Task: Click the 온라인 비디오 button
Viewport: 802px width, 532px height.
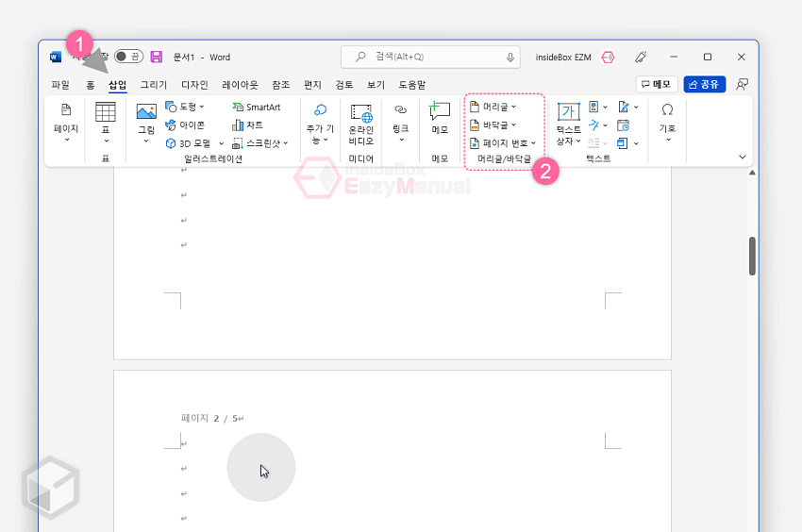Action: point(361,125)
